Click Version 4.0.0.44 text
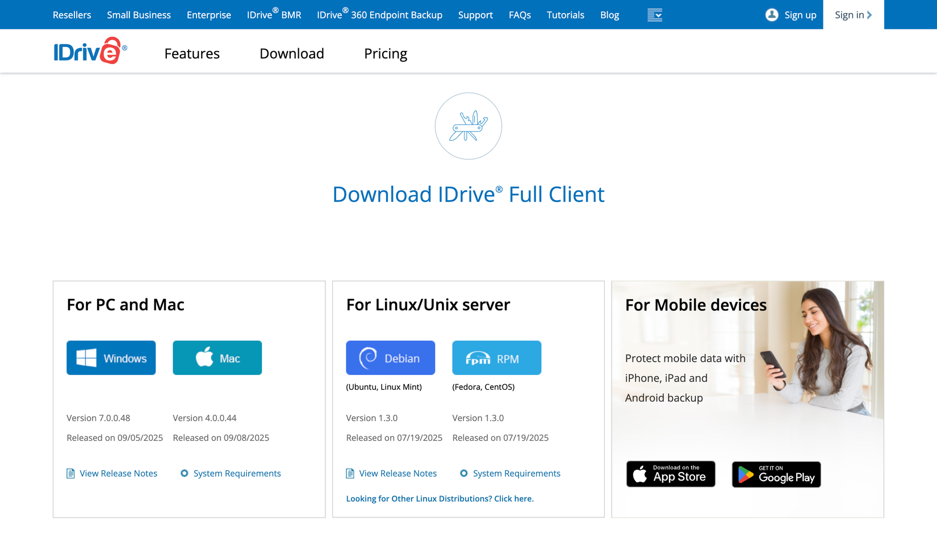 [204, 418]
